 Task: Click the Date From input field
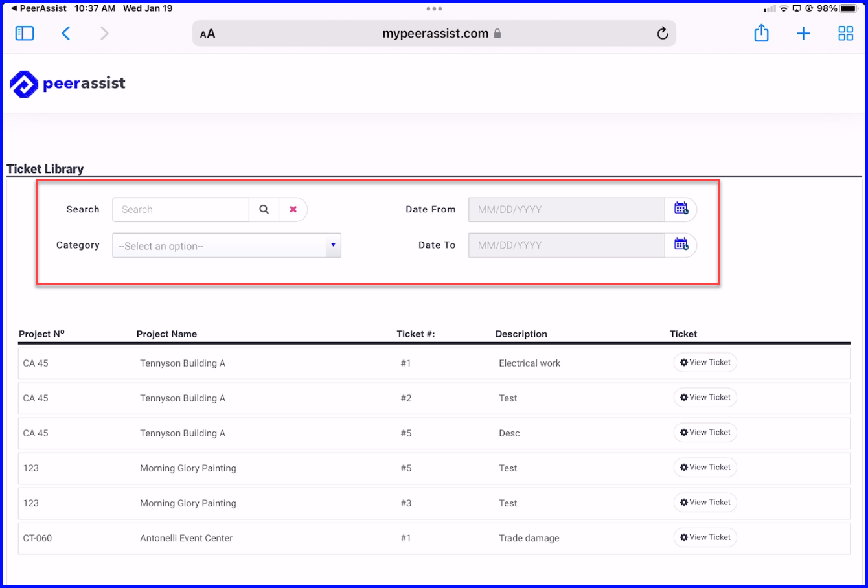coord(567,209)
